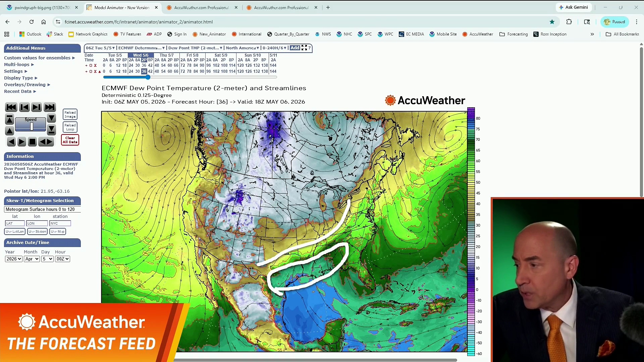Viewport: 644px width, 362px height.
Task: Open the model run 06Z Tue 5/5 dropdown
Action: [100, 48]
